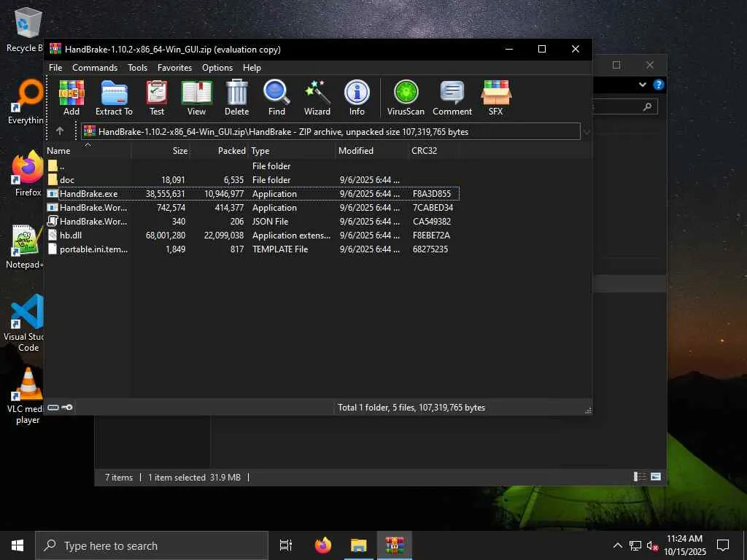Run the Test archive tool
747x560 pixels.
157,98
